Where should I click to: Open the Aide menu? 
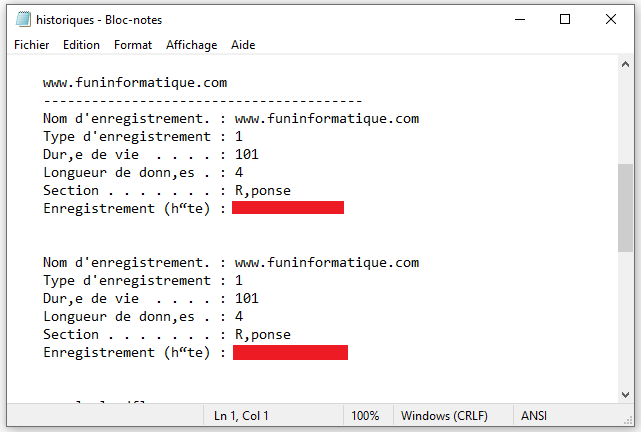[x=243, y=45]
